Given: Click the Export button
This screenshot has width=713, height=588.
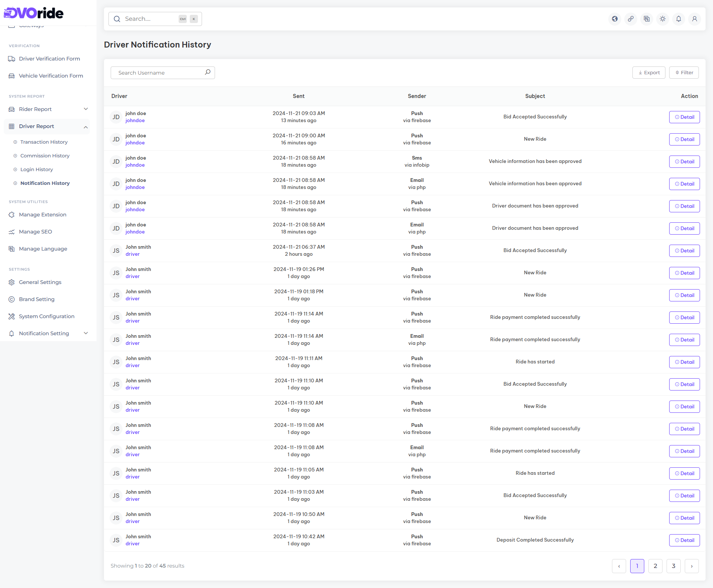Looking at the screenshot, I should (649, 73).
